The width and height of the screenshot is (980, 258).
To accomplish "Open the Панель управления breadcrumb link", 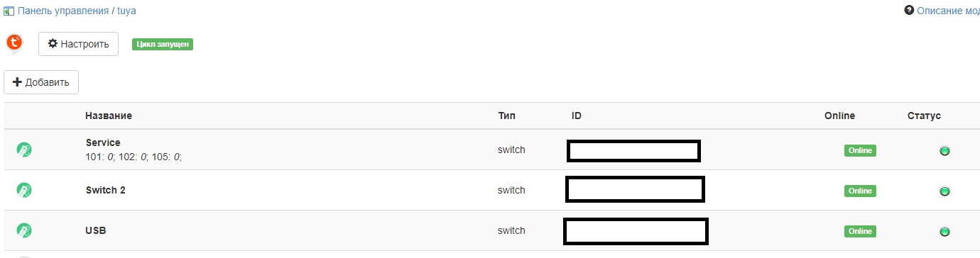I will click(x=63, y=11).
